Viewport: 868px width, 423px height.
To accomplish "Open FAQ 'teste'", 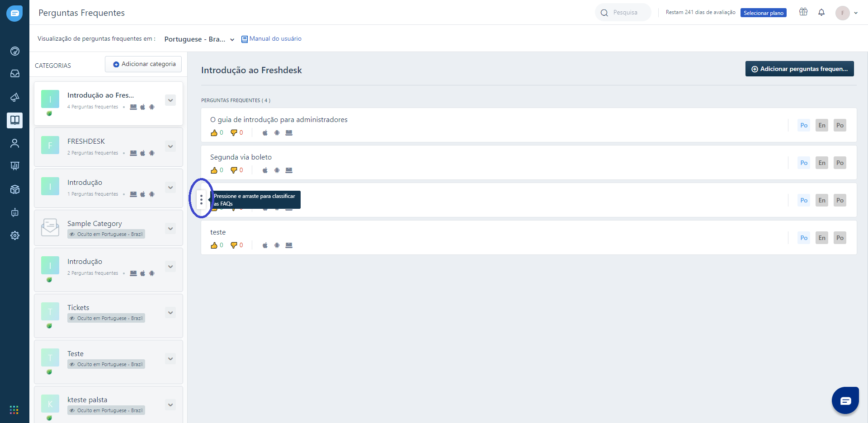I will click(218, 232).
